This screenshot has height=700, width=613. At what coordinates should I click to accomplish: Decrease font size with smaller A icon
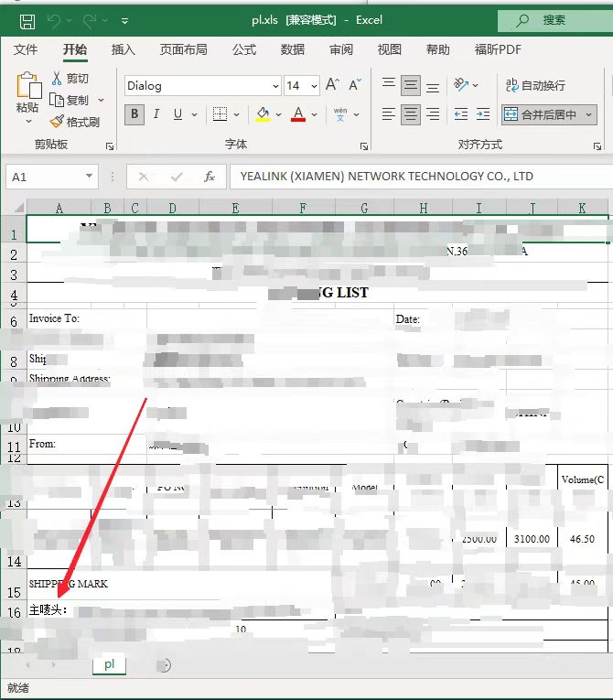(x=355, y=84)
